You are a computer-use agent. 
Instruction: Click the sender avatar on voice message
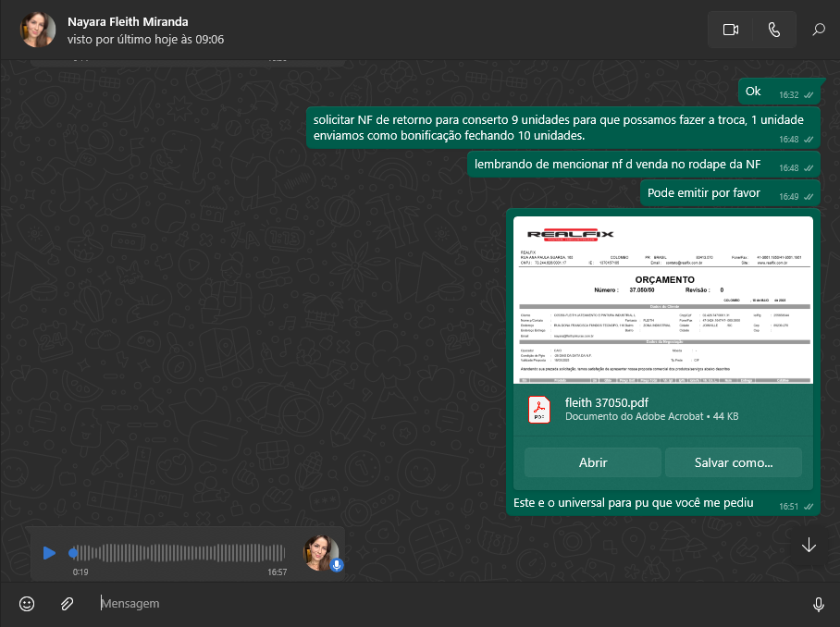tap(320, 552)
